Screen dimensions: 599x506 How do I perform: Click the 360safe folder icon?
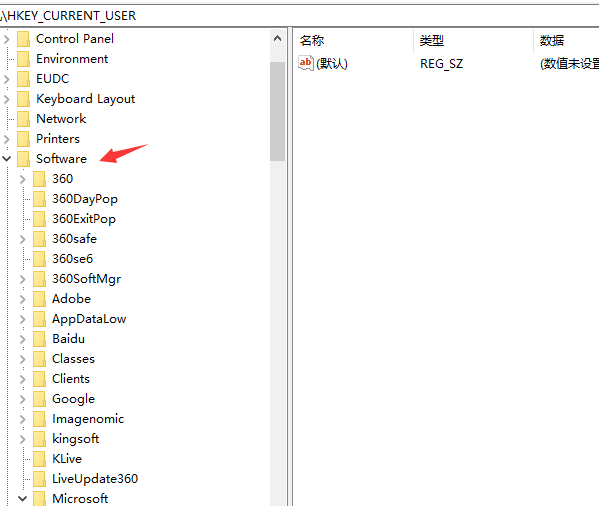(39, 239)
